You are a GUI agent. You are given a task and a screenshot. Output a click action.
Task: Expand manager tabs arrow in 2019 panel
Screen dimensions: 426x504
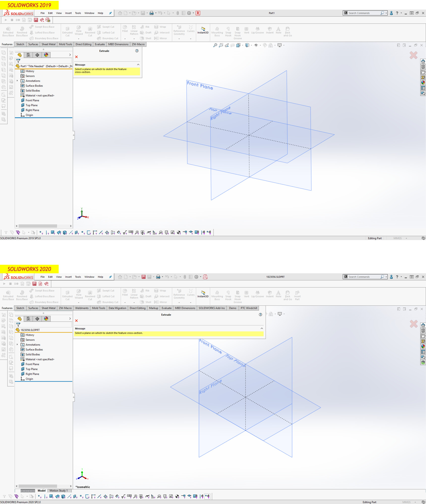pyautogui.click(x=70, y=55)
